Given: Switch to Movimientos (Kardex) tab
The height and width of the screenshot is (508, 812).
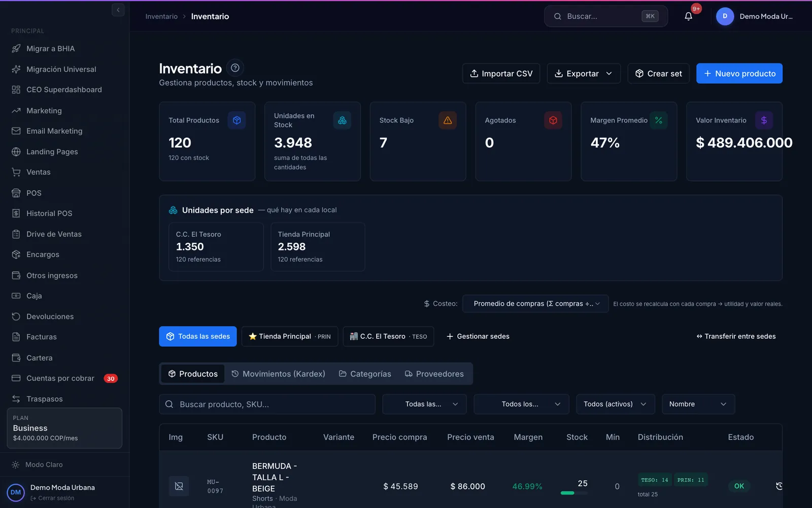Looking at the screenshot, I should [279, 374].
